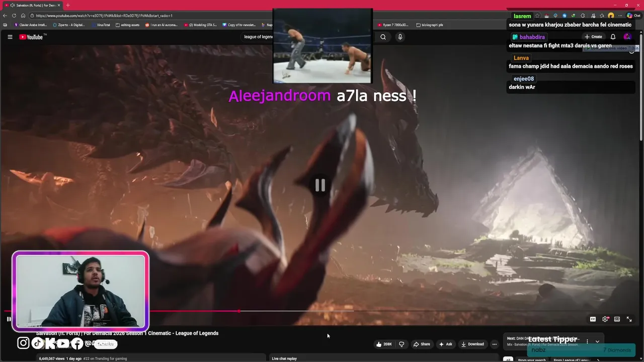The width and height of the screenshot is (644, 362).
Task: Open the Clavier Arabe Intell... bookmark
Action: (30, 25)
